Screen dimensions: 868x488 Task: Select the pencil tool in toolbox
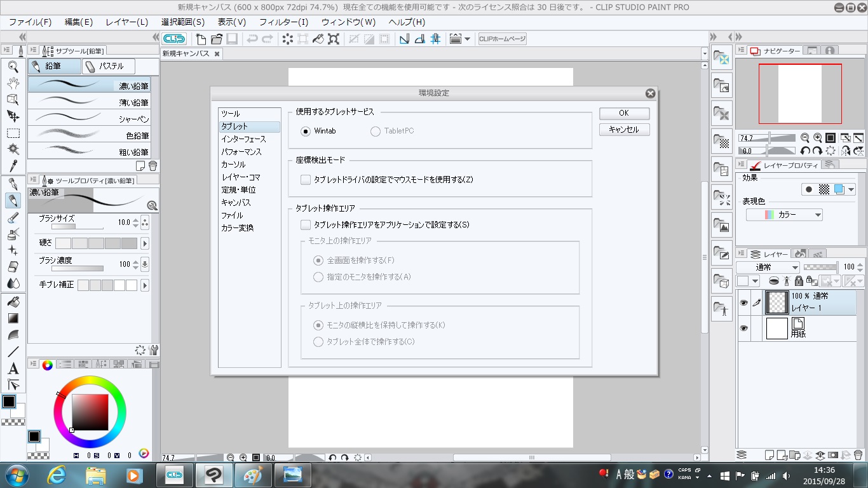point(13,200)
